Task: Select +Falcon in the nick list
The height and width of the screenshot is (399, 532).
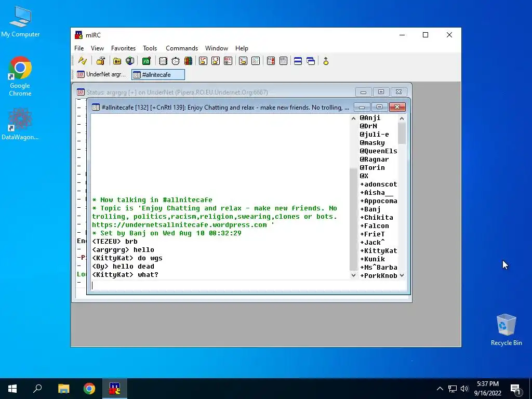Action: pyautogui.click(x=374, y=225)
